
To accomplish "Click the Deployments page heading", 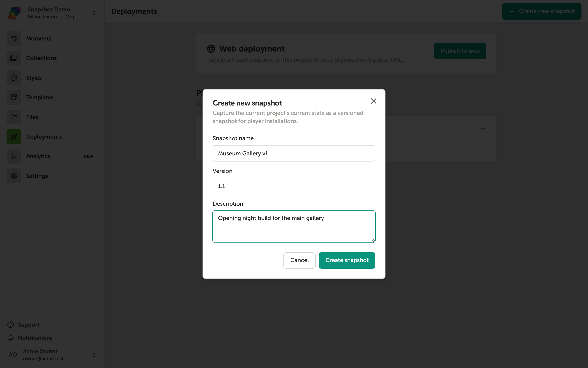I will [134, 11].
